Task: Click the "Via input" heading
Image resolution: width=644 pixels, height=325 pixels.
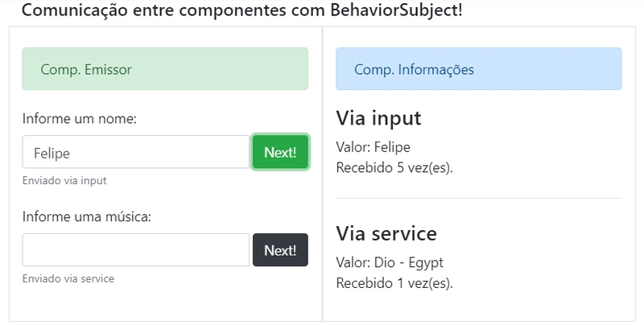Action: pyautogui.click(x=378, y=118)
